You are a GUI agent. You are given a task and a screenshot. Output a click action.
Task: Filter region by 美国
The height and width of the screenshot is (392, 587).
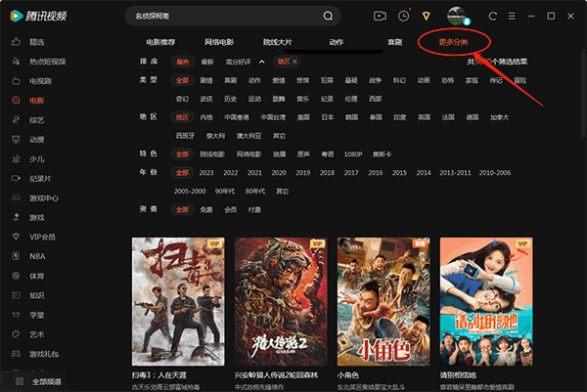303,117
